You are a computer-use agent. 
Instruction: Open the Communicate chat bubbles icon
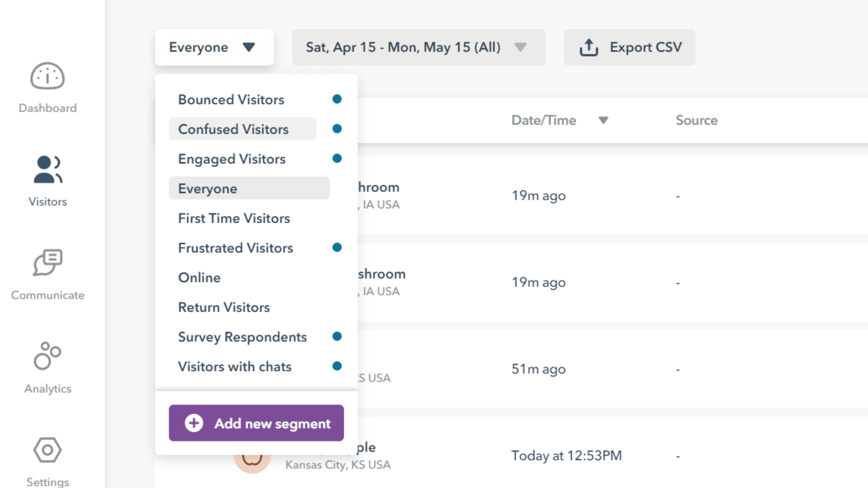48,263
